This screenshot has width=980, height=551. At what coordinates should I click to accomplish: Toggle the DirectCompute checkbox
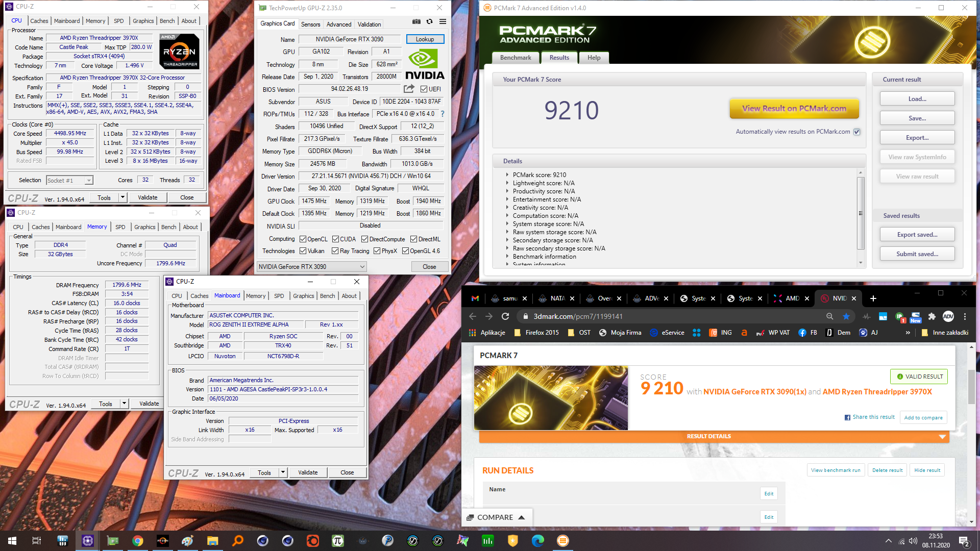coord(364,239)
